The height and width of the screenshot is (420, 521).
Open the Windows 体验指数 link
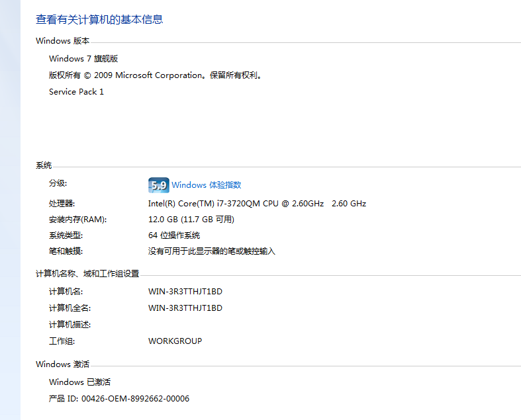[206, 185]
